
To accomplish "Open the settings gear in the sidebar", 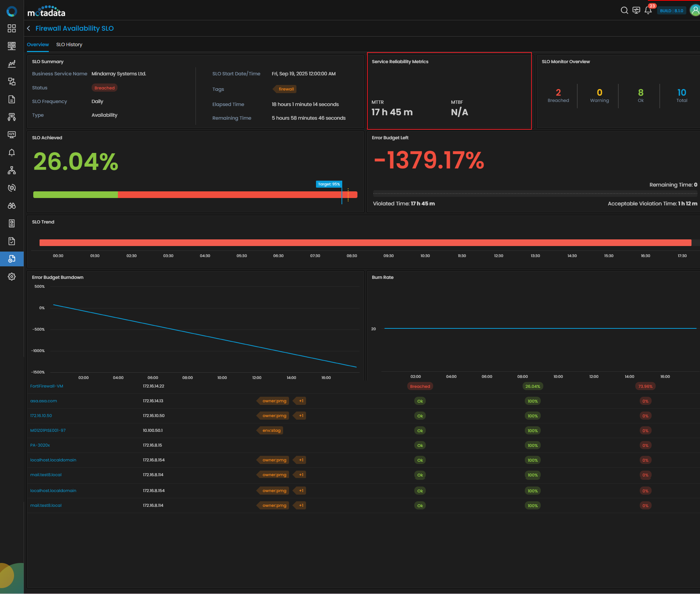I will pyautogui.click(x=12, y=277).
